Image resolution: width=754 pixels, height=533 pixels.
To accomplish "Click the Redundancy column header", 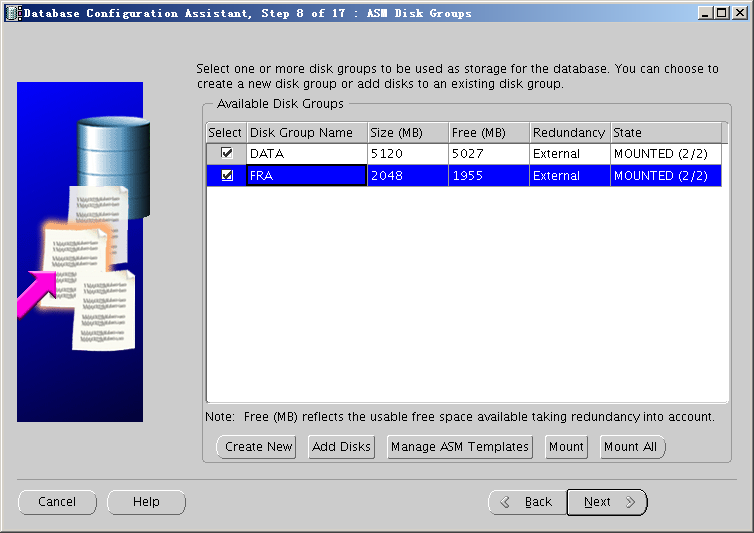I will 569,133.
